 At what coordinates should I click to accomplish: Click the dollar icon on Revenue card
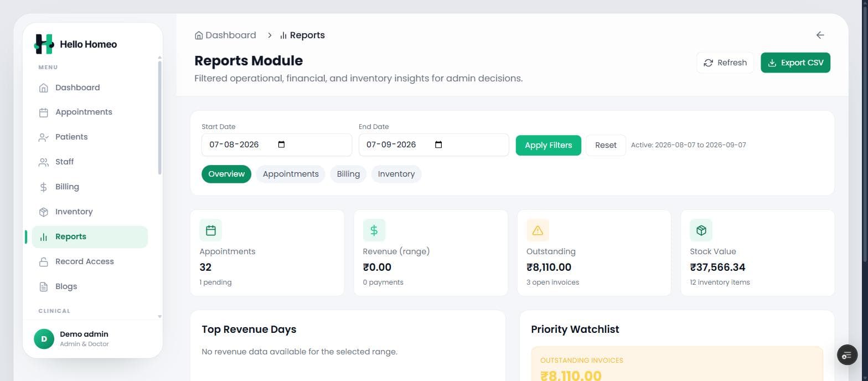(x=374, y=230)
